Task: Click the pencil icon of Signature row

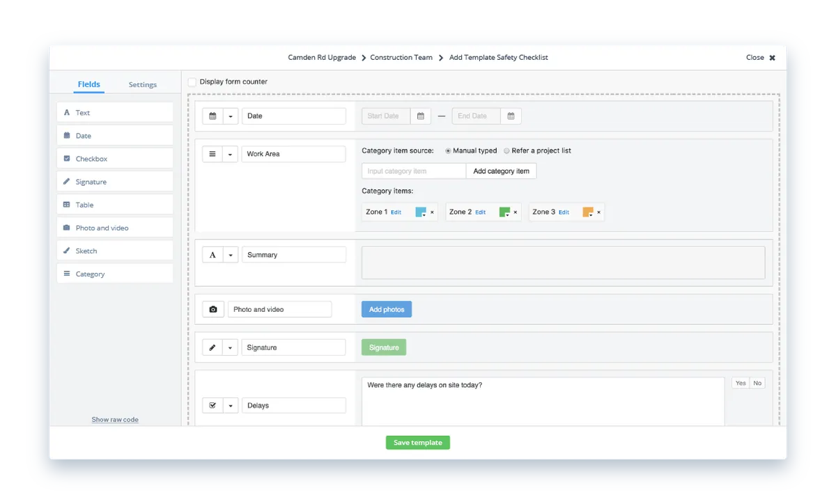Action: click(x=212, y=347)
